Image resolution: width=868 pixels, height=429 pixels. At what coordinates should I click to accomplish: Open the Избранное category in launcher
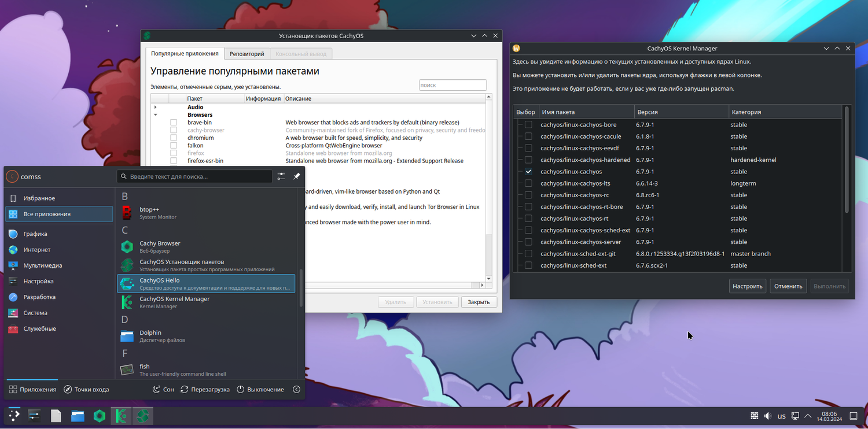59,198
